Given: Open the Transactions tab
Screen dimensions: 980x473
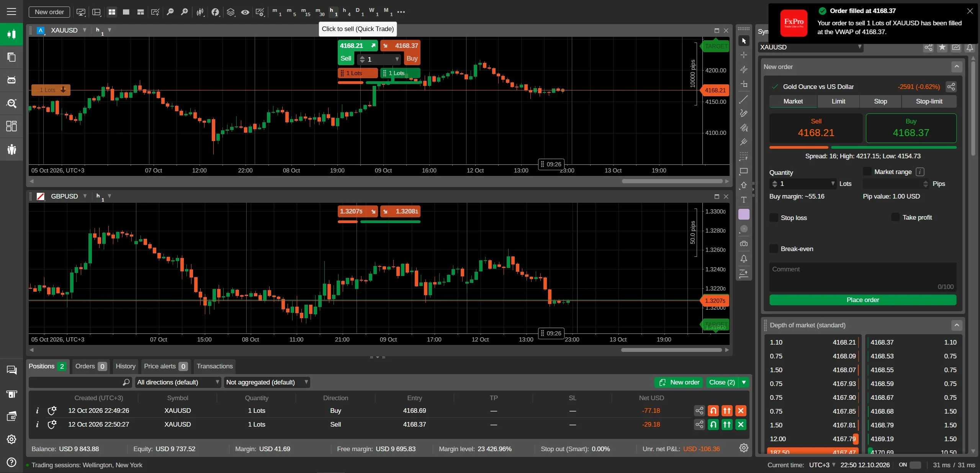Looking at the screenshot, I should point(214,366).
